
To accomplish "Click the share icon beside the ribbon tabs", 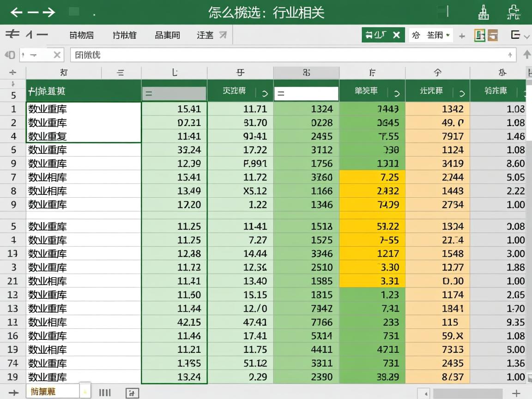I will coord(222,35).
